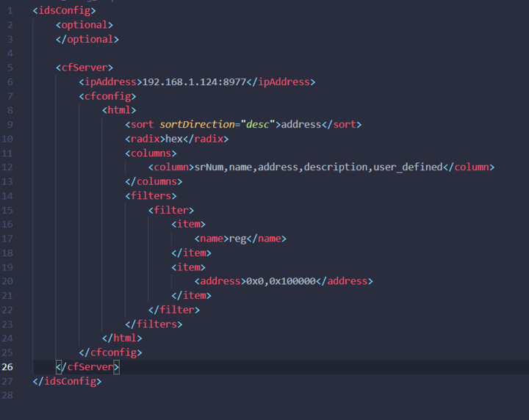Click the closing columns tag

point(154,181)
